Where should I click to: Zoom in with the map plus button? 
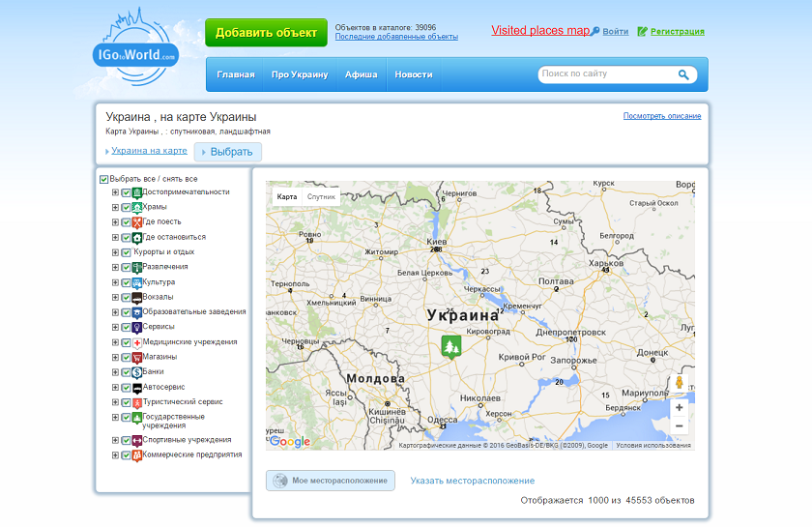(x=679, y=408)
